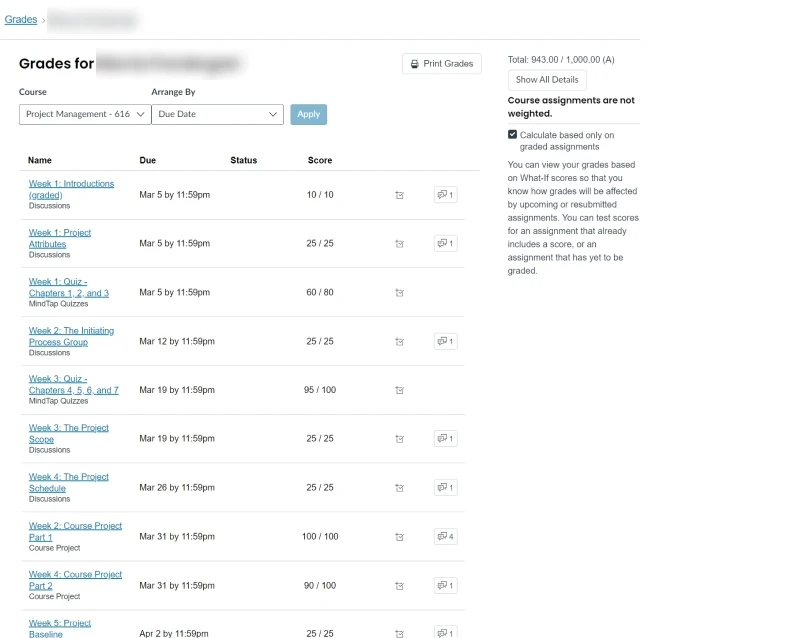793x638 pixels.
Task: Click the Print Grades button
Action: [x=442, y=64]
